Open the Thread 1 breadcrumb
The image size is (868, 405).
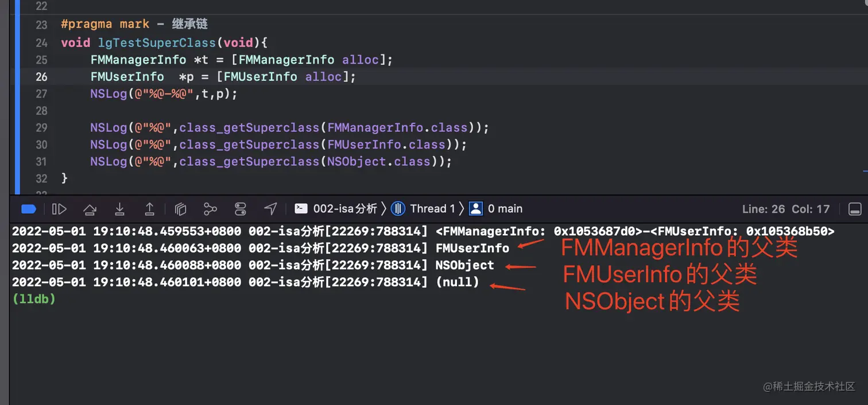(x=432, y=209)
